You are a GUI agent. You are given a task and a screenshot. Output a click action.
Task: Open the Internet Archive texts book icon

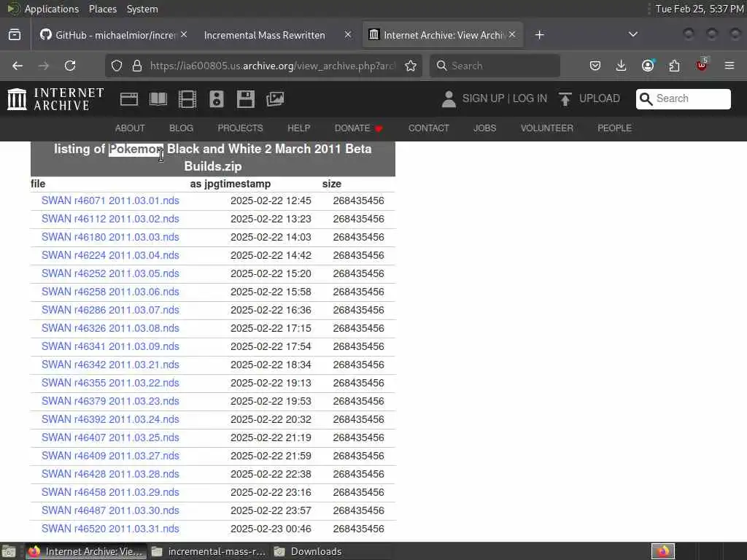[x=158, y=99]
